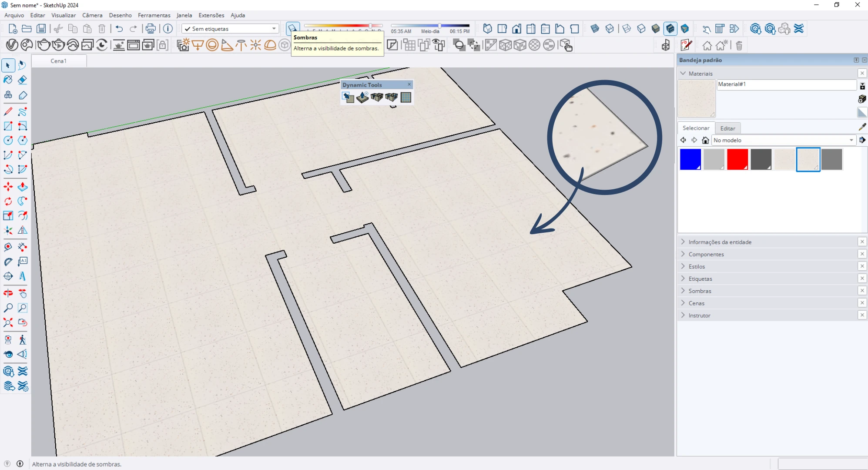Print the model
The height and width of the screenshot is (470, 868).
pos(151,29)
